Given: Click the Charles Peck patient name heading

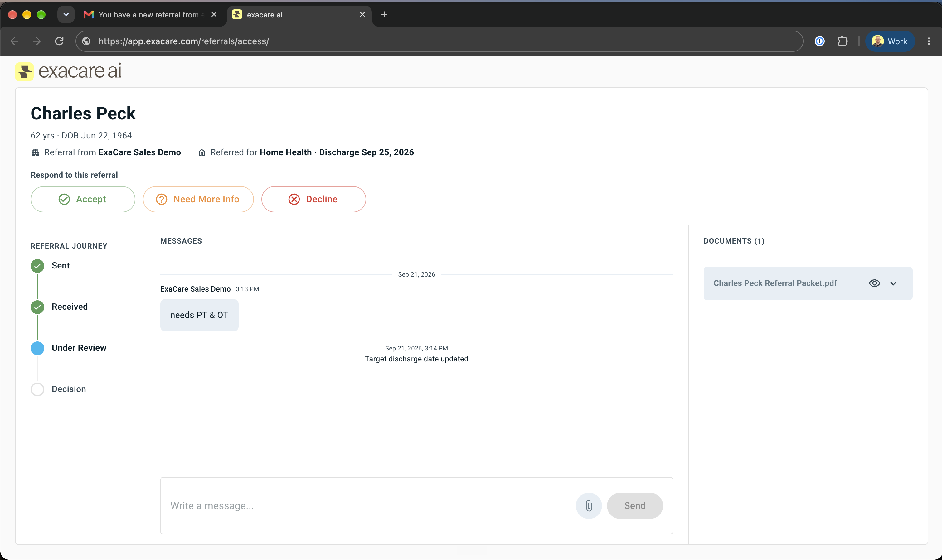Looking at the screenshot, I should 83,113.
